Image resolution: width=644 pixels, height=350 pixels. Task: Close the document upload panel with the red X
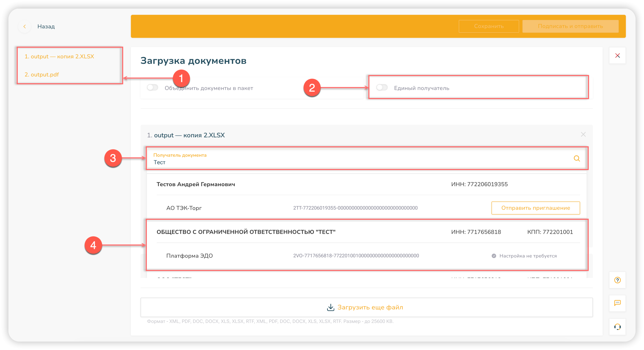point(617,56)
